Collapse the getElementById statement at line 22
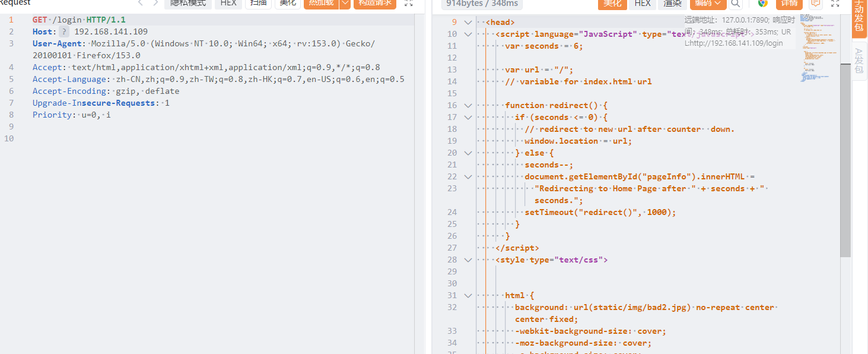Screen dimensions: 868x354 pos(468,177)
